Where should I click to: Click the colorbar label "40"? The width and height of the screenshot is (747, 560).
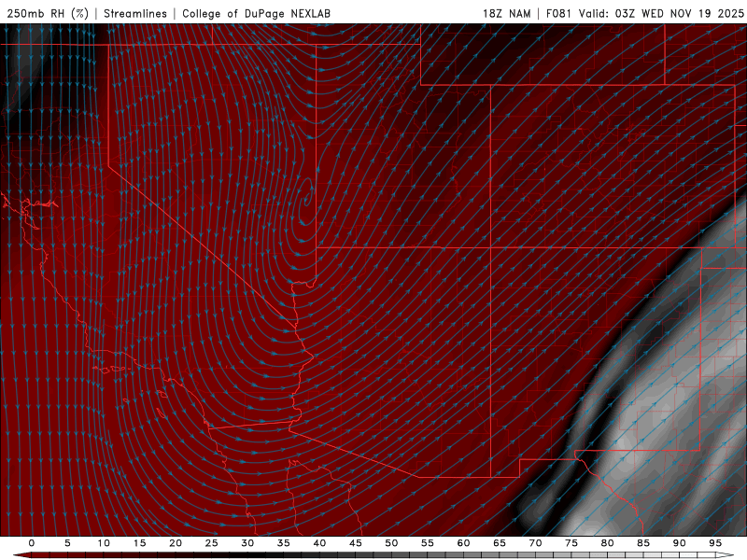point(319,543)
